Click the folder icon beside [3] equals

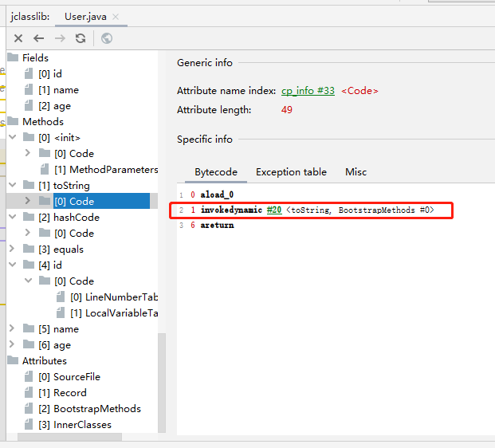[29, 249]
